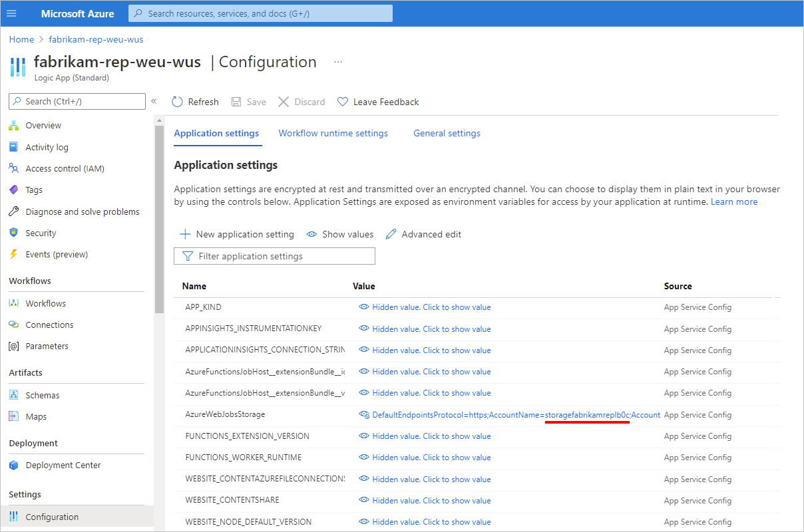This screenshot has height=532, width=804.
Task: Navigate to Home via the breadcrumb
Action: tap(21, 39)
